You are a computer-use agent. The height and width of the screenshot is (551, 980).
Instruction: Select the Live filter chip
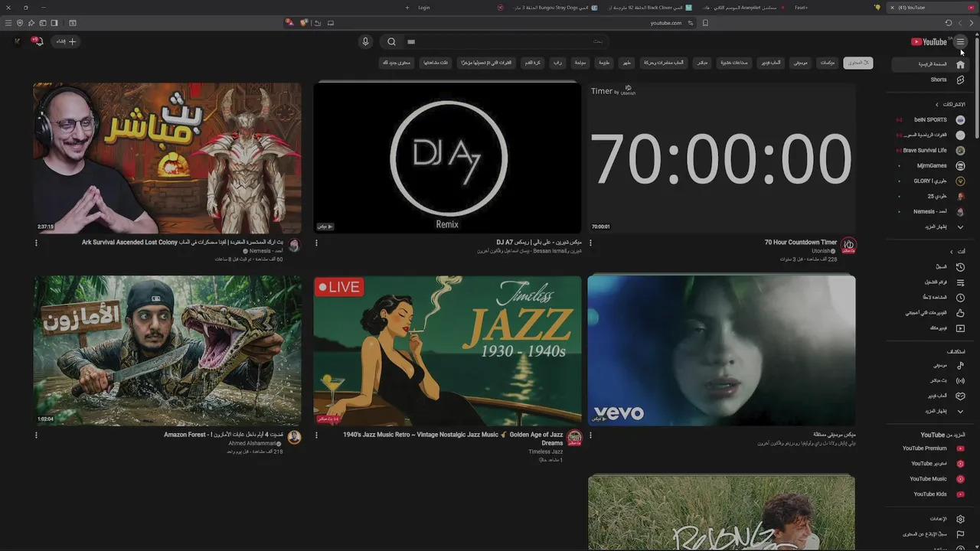(701, 63)
